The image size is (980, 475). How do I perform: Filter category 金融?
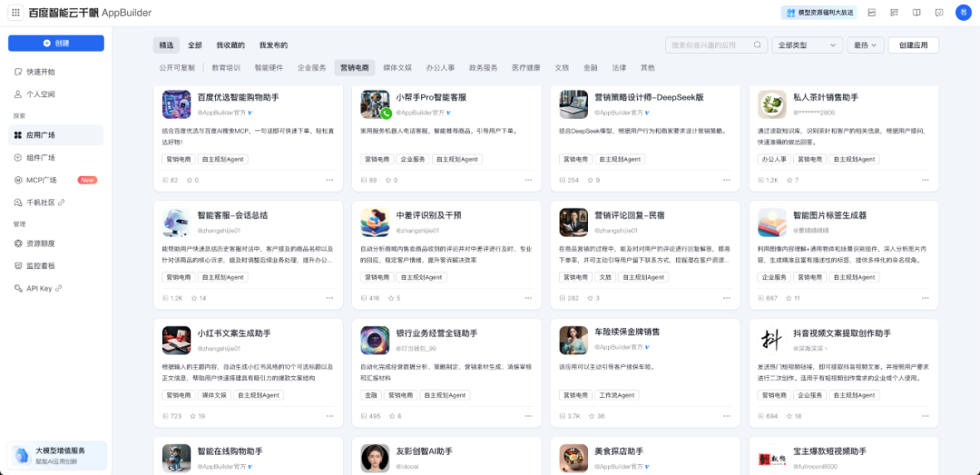pyautogui.click(x=591, y=67)
